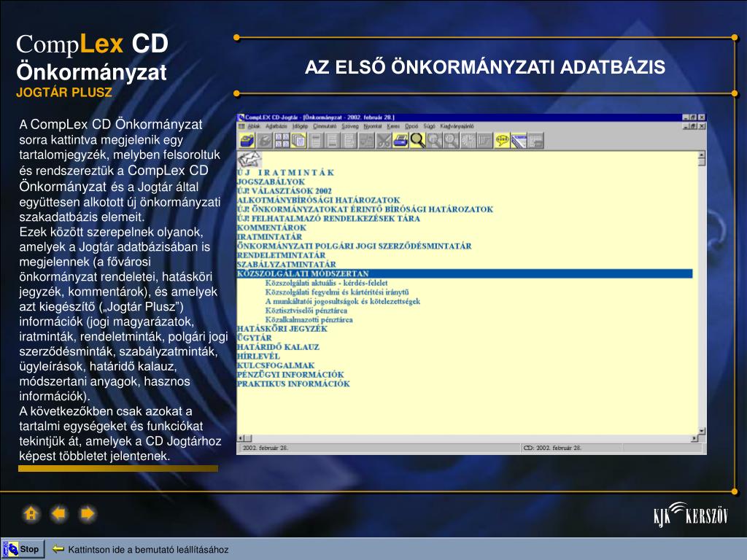The height and width of the screenshot is (560, 747).
Task: Open the Időgép menu
Action: tap(300, 126)
